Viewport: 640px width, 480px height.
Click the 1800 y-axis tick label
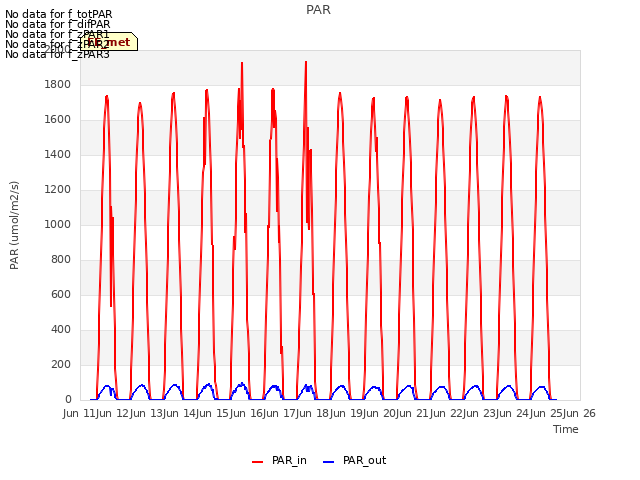point(58,84)
